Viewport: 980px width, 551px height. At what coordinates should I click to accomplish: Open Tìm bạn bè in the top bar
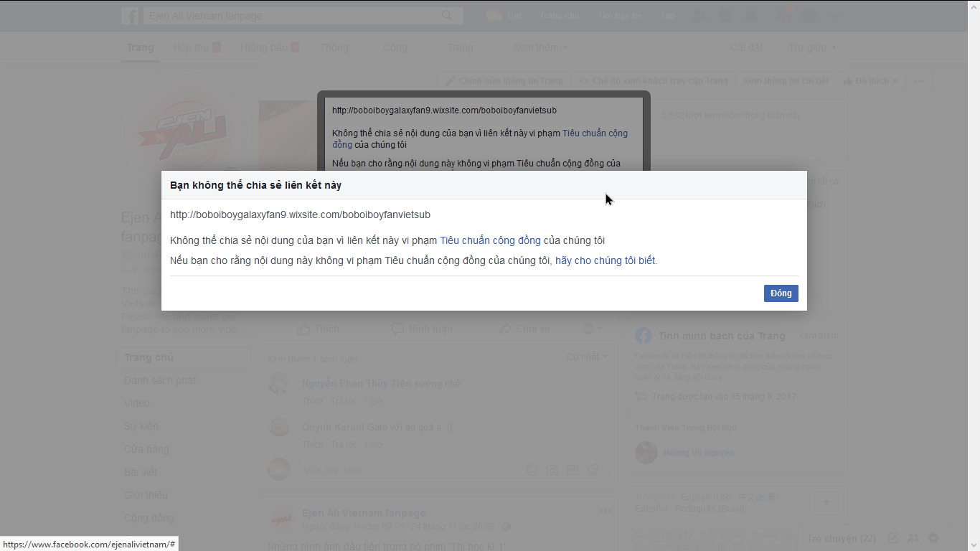[620, 16]
